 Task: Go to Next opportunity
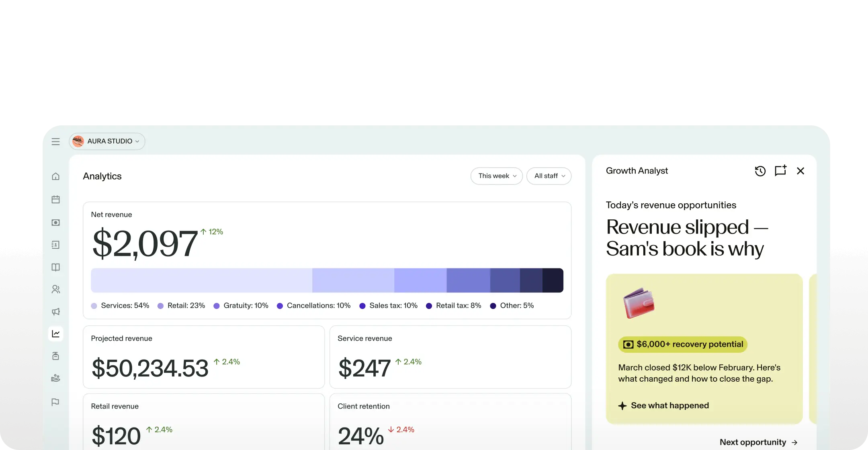(x=758, y=442)
